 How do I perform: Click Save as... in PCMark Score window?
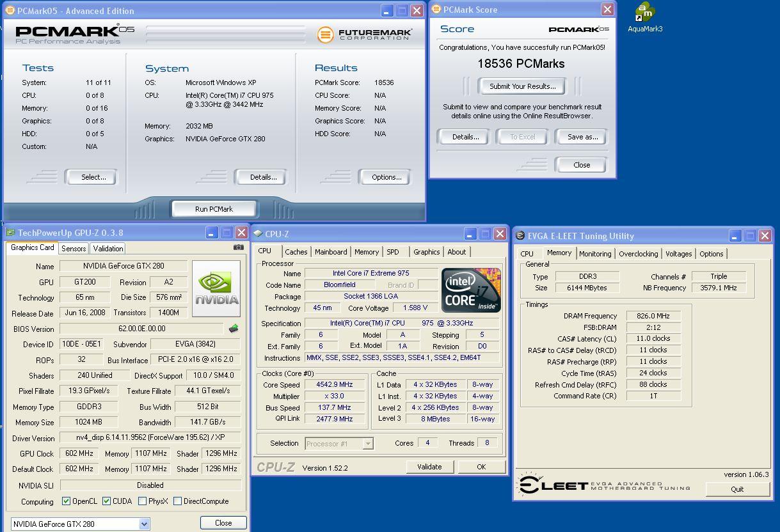point(582,137)
